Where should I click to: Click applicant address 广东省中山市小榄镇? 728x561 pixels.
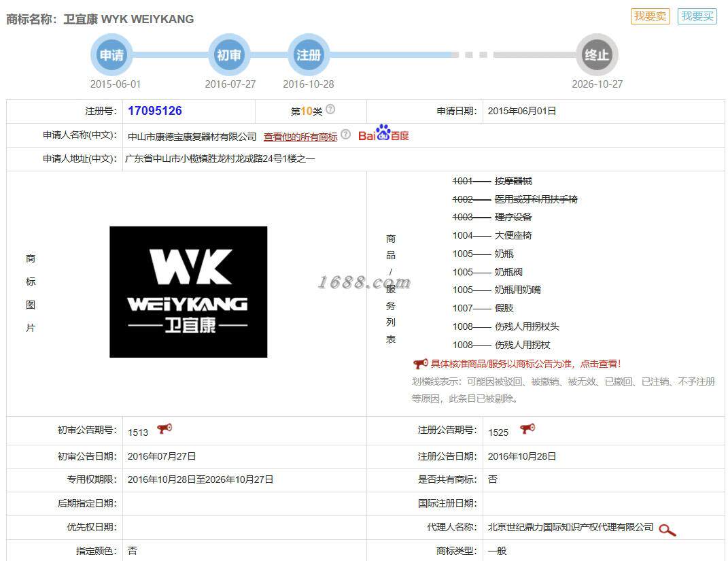(x=220, y=159)
